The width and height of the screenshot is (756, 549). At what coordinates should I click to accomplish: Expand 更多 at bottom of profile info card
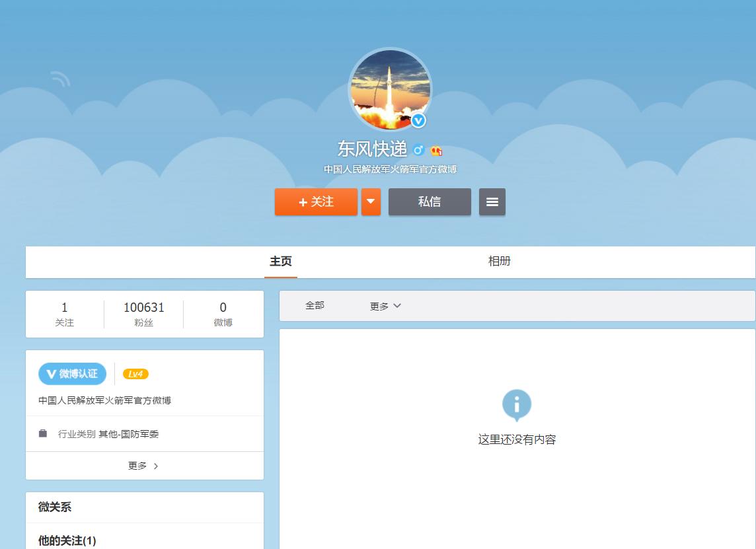pos(144,466)
